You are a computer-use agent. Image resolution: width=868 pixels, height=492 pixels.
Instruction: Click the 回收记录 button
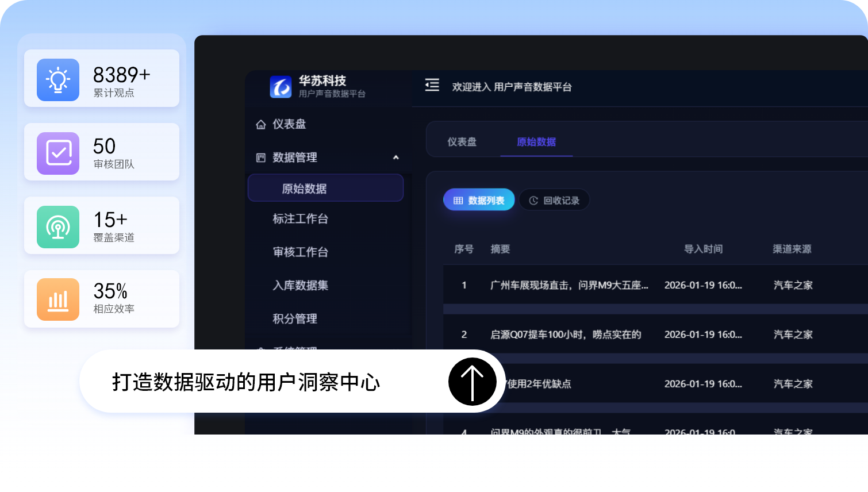click(554, 200)
